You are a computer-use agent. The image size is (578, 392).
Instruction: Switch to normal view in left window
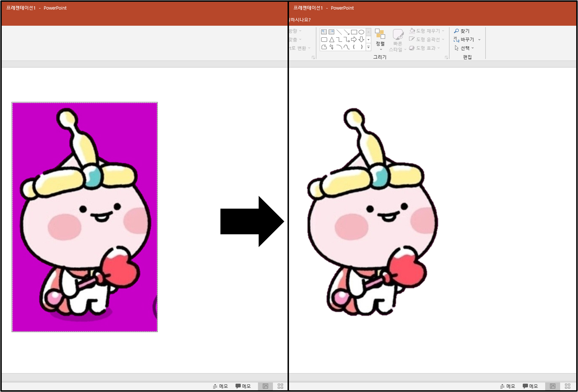coord(265,386)
